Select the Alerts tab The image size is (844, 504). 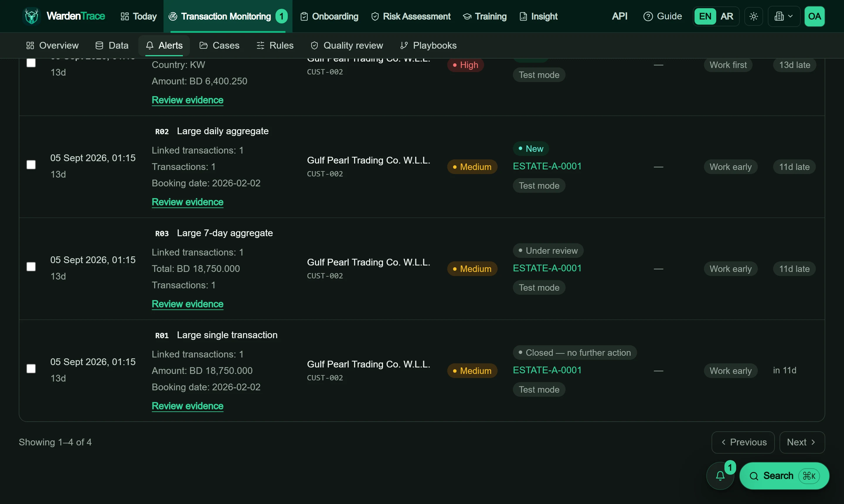click(164, 45)
